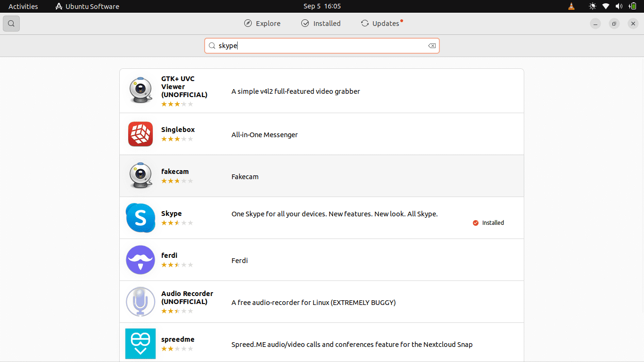644x362 pixels.
Task: Click the magnifier icon inside the search field
Action: click(212, 46)
